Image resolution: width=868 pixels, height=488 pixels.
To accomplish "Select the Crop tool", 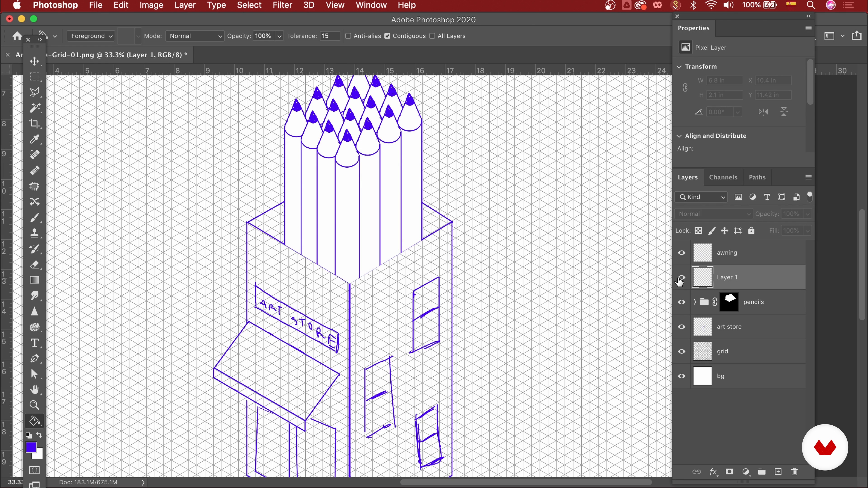I will 34,124.
